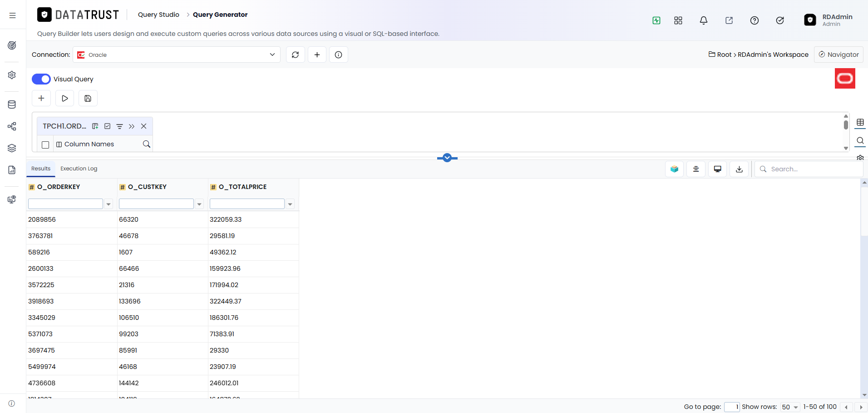The height and width of the screenshot is (413, 868).
Task: Click the monitor display icon in results toolbar
Action: tap(718, 169)
